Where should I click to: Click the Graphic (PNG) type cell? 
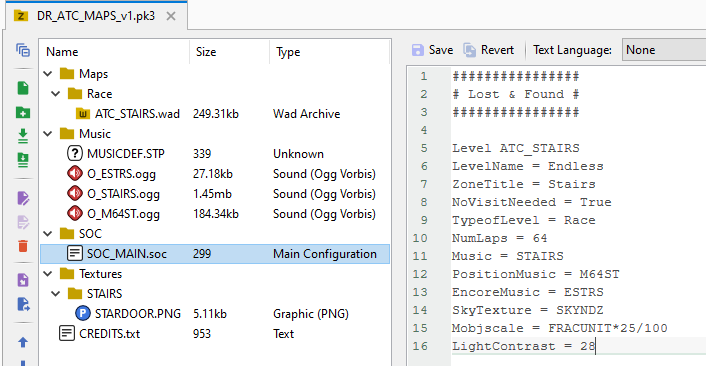[311, 314]
